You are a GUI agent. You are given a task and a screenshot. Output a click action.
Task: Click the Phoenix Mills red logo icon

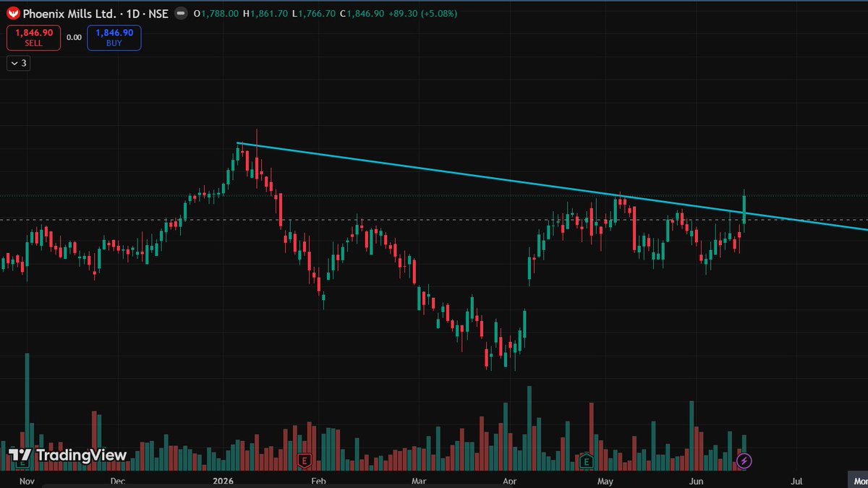pyautogui.click(x=13, y=13)
